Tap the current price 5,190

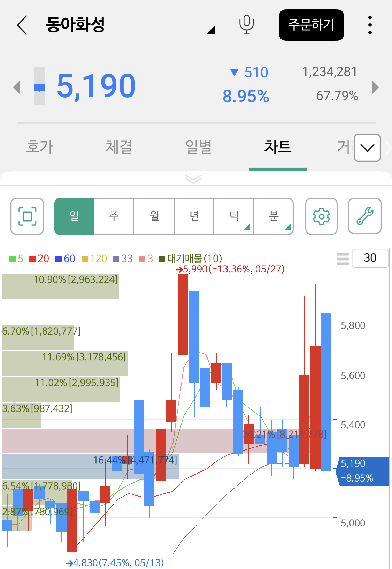[x=96, y=86]
